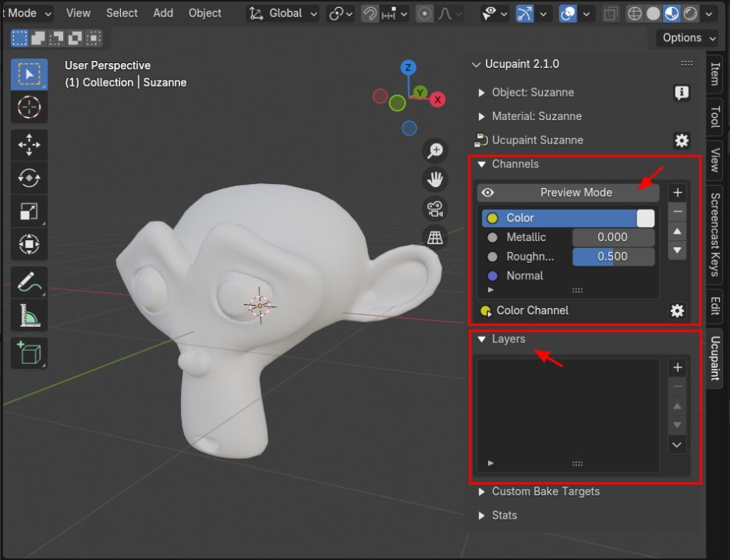Set selection mode to Subtract

(x=56, y=37)
